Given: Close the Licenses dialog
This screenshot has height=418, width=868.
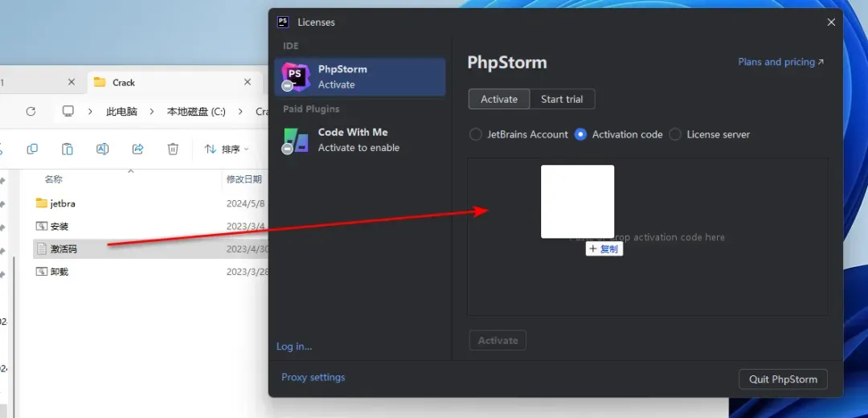Looking at the screenshot, I should [831, 23].
